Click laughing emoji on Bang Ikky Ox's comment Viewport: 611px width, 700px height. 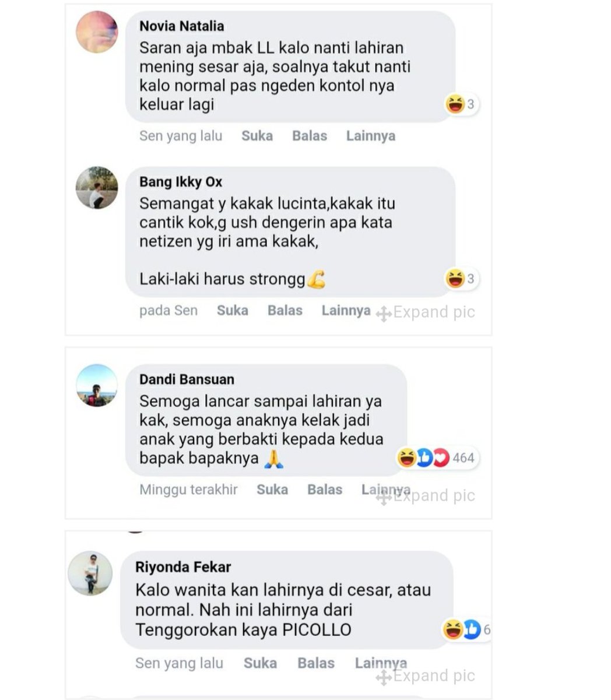pyautogui.click(x=454, y=279)
